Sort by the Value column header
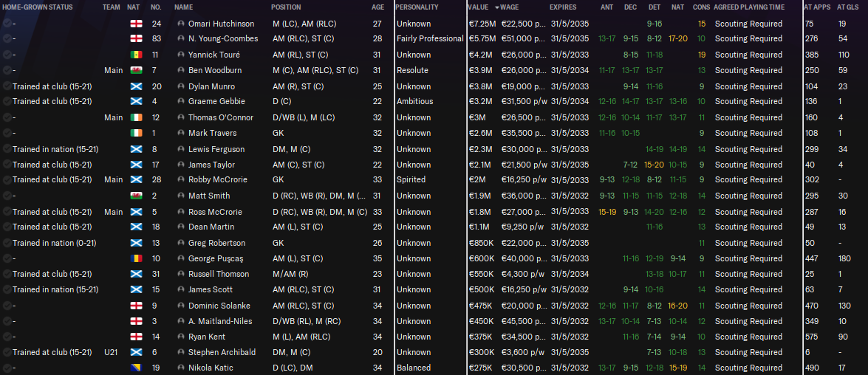Viewport: 868px width, 375px height. point(478,7)
